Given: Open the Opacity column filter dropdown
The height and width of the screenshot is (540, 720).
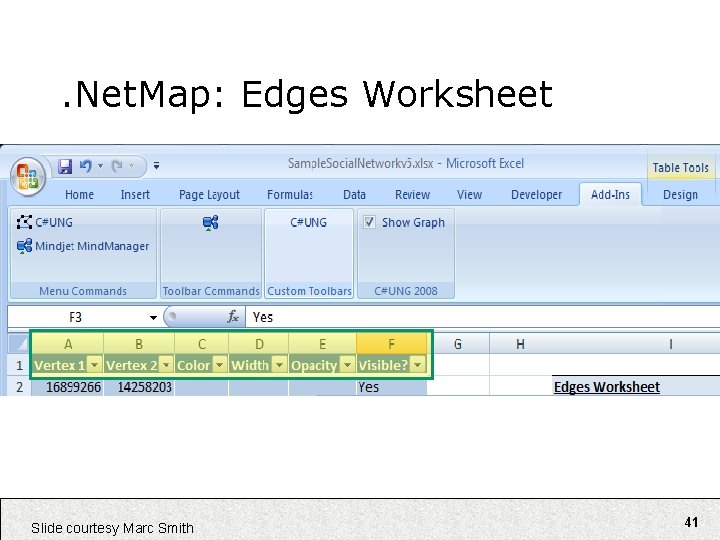Looking at the screenshot, I should click(x=347, y=365).
